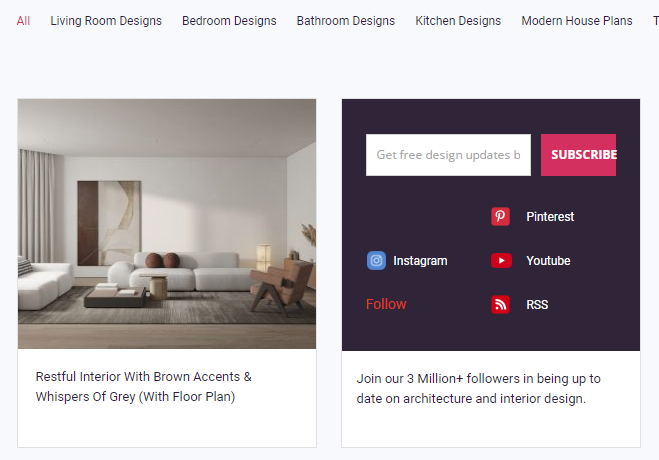Open the Modern House Plans tab

[577, 21]
